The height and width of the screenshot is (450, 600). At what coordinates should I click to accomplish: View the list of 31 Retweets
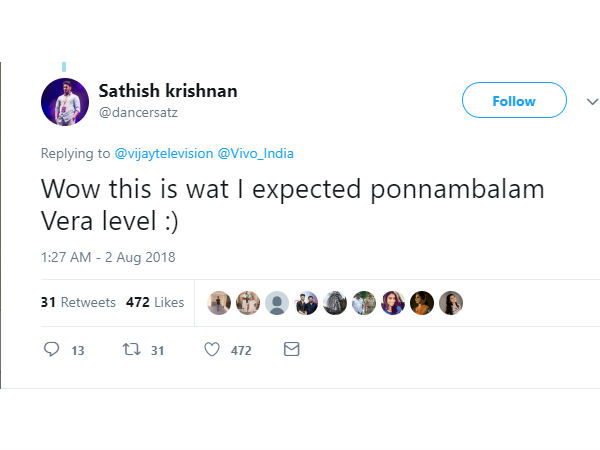pyautogui.click(x=78, y=302)
